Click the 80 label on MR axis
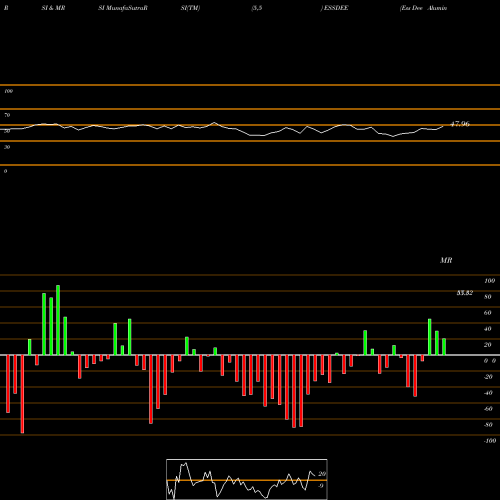This screenshot has width=500, height=500. (x=488, y=297)
